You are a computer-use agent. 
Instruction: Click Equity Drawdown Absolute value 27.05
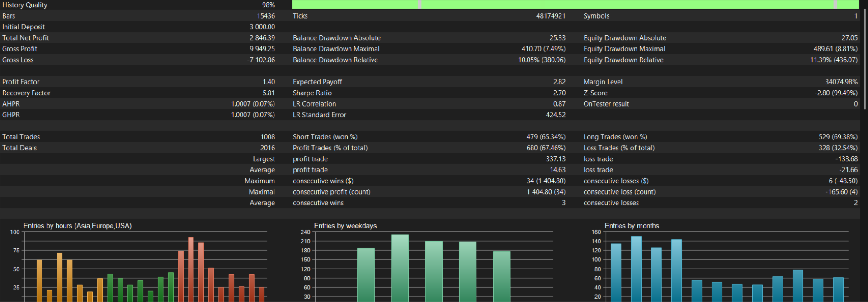(849, 38)
